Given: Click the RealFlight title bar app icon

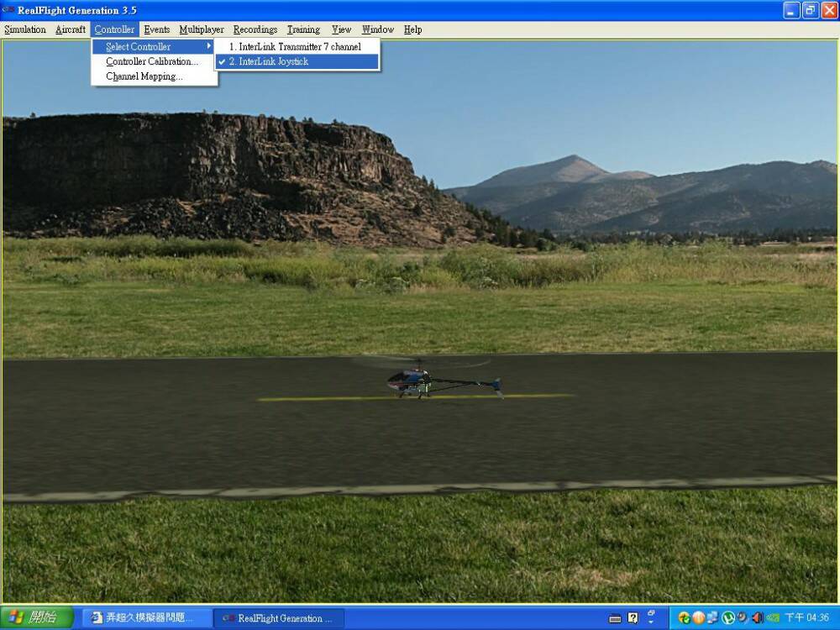Looking at the screenshot, I should [x=8, y=10].
